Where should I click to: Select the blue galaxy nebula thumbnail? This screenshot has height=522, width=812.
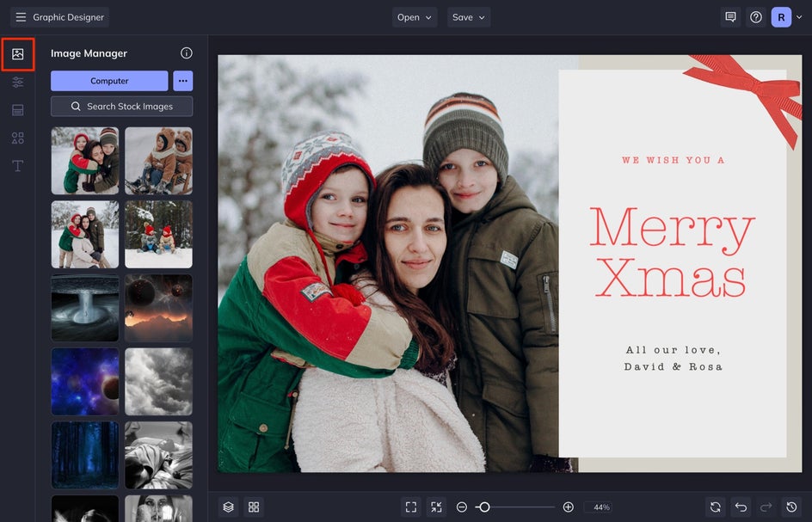pos(85,382)
